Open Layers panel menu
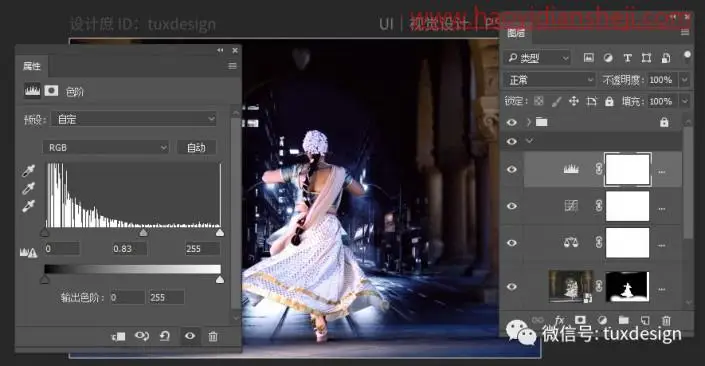This screenshot has width=705, height=366. 685,32
